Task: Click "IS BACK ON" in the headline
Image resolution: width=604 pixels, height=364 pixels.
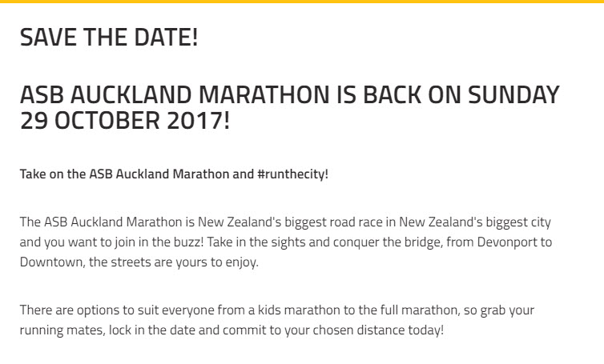Action: pyautogui.click(x=398, y=94)
